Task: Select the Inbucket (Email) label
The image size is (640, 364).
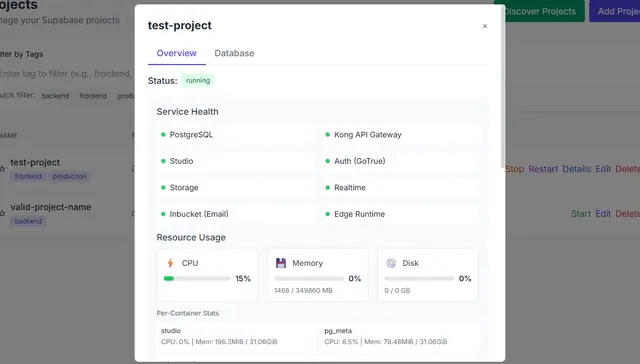Action: click(x=199, y=214)
